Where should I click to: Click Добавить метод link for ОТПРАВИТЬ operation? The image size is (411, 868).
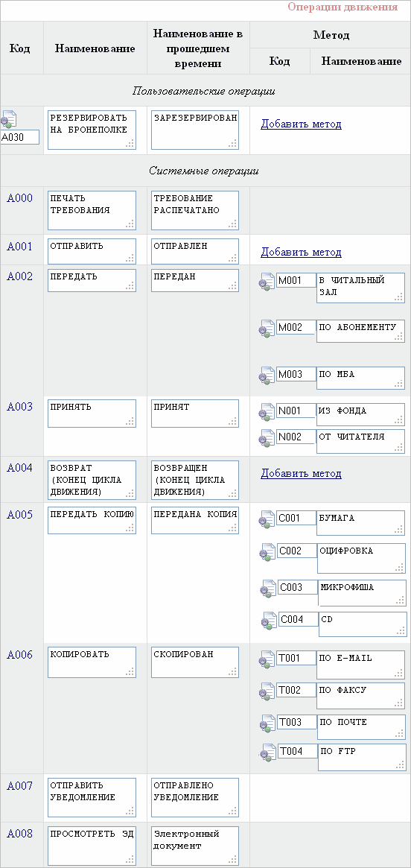pyautogui.click(x=301, y=252)
